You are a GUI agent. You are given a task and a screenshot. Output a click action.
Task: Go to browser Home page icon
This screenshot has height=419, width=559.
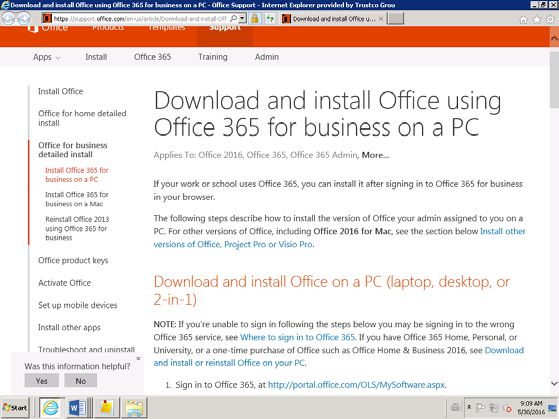coord(523,20)
